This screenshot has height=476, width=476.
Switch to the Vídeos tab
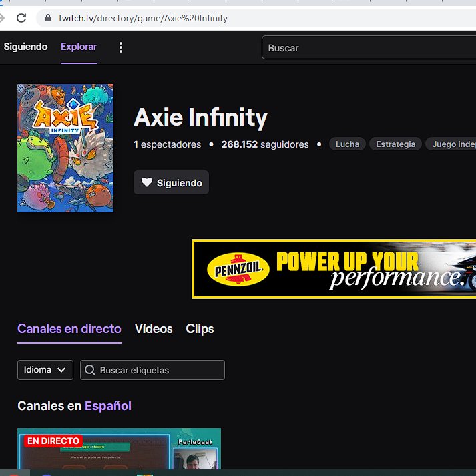pos(154,329)
